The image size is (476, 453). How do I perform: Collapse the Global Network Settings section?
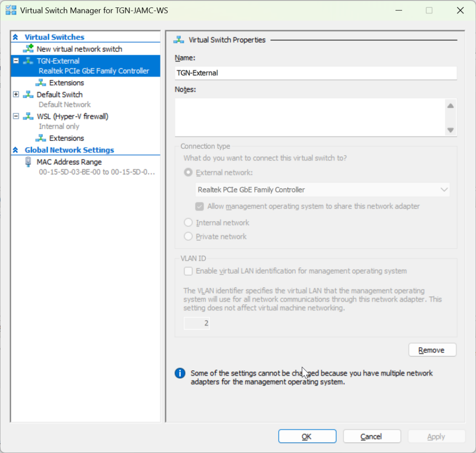(x=16, y=150)
